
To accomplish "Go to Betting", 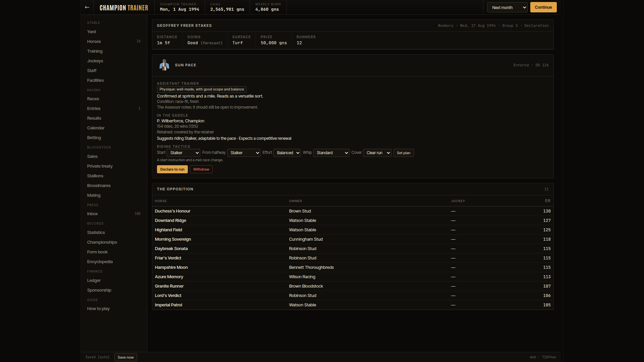I will click(x=114, y=138).
